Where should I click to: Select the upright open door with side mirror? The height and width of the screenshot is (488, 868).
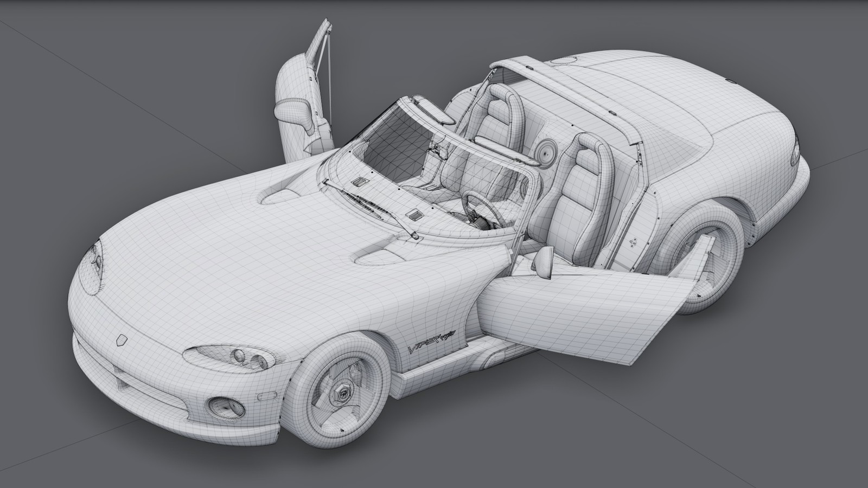[304, 92]
